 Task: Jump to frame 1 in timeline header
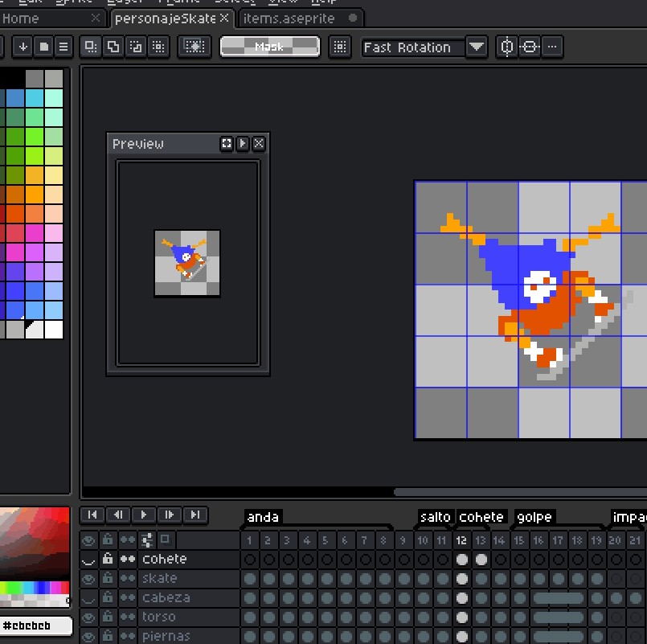249,540
